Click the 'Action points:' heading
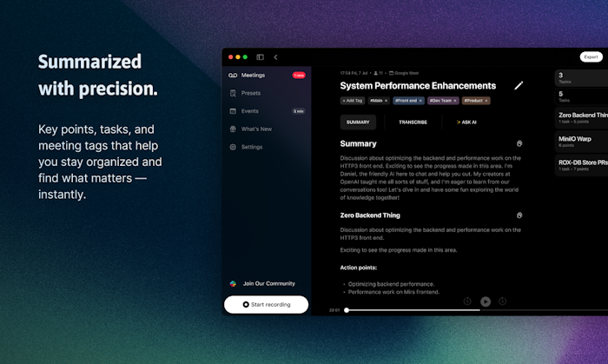Image resolution: width=608 pixels, height=364 pixels. [x=358, y=268]
